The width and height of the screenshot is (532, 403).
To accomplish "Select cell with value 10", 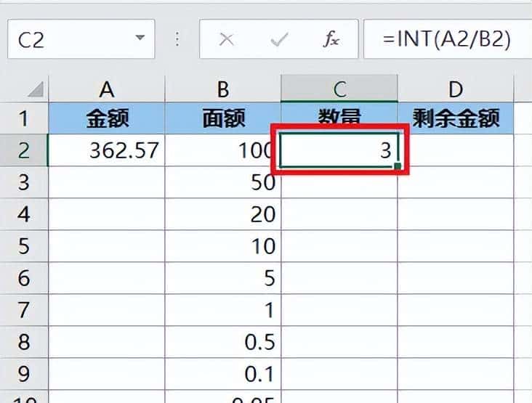I will [x=223, y=245].
